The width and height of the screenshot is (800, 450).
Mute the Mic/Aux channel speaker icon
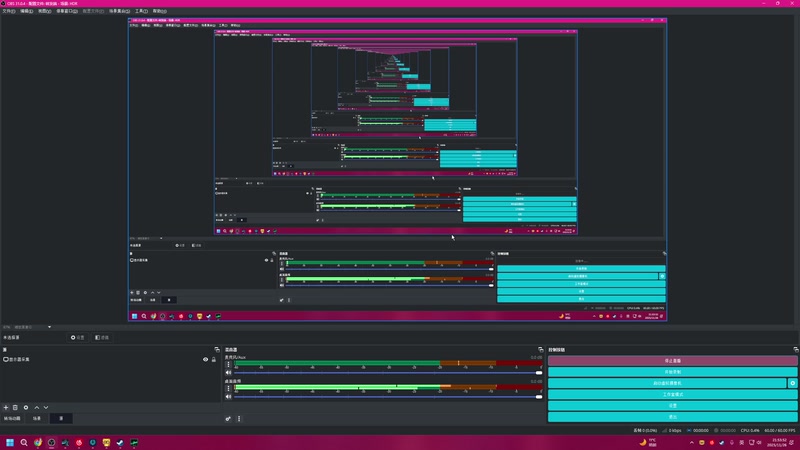point(228,373)
